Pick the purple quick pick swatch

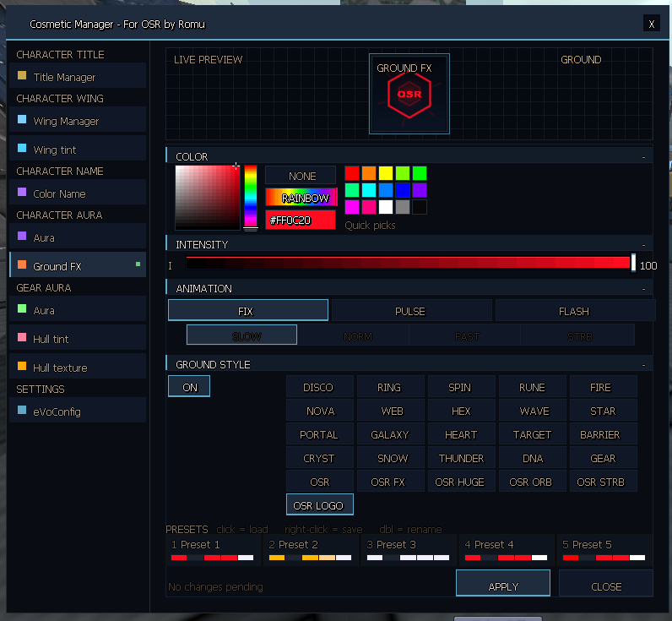[420, 190]
